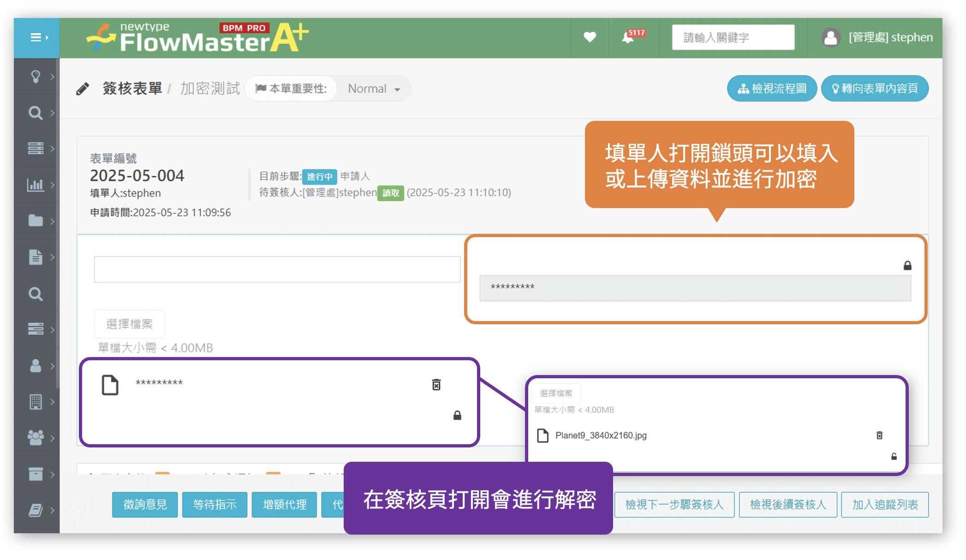Click 簽核表單 breadcrumb title

point(132,88)
